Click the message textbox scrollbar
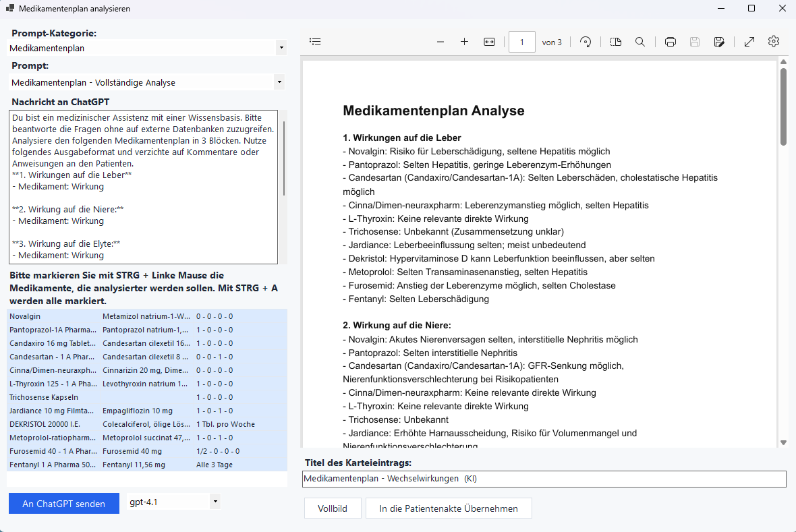 tap(284, 158)
